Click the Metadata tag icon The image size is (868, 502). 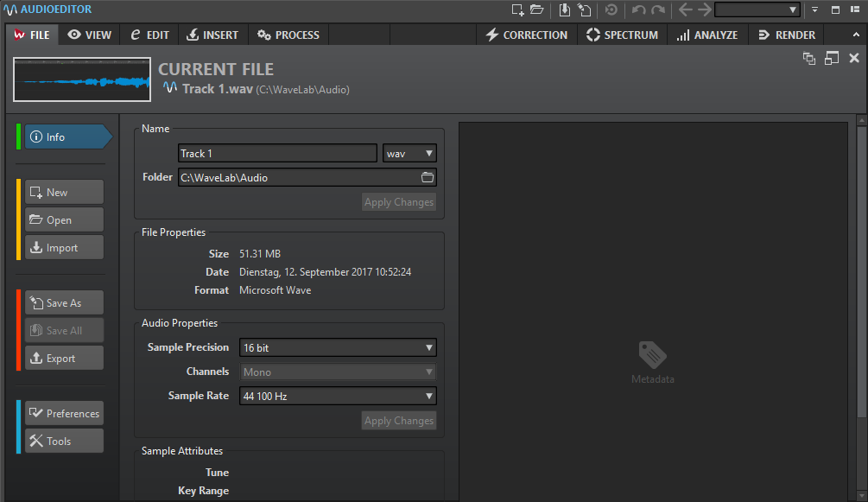(653, 355)
